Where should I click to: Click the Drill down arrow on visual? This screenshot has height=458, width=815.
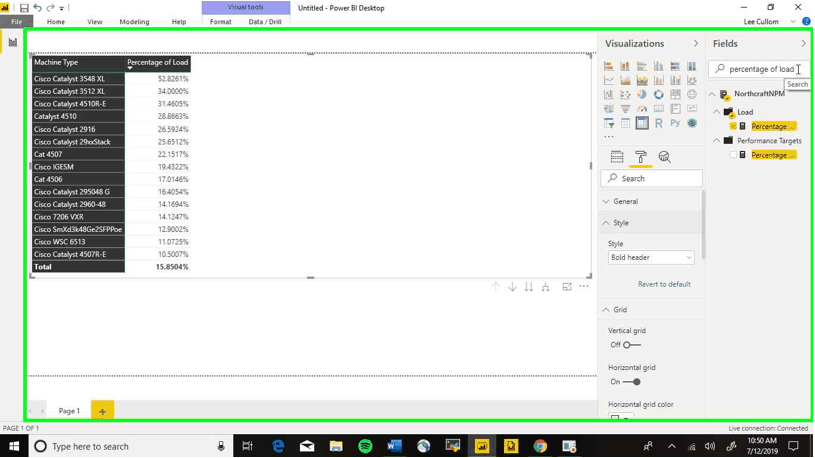click(x=512, y=286)
